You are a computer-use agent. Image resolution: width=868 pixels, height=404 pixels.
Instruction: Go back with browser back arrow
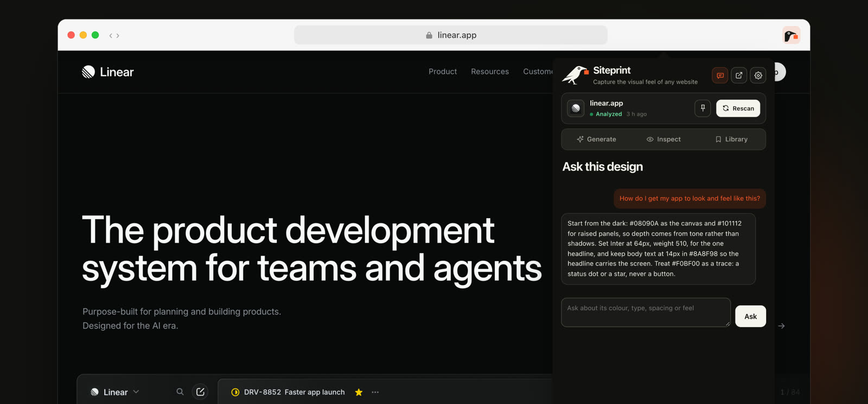coord(111,35)
